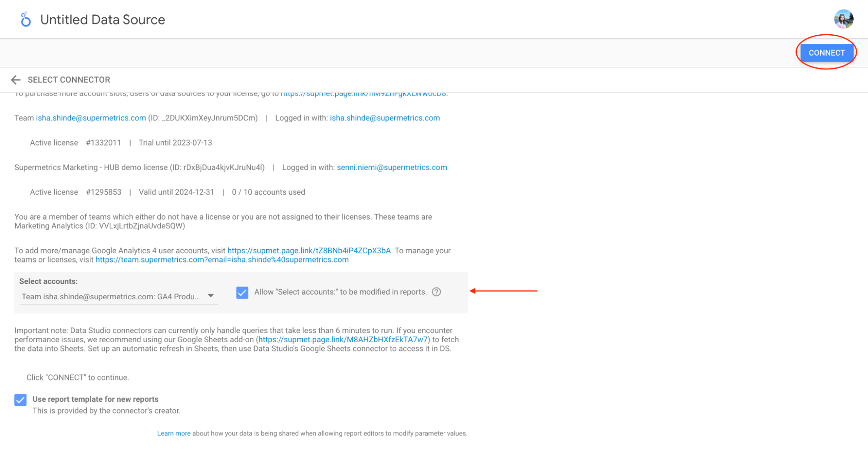Image resolution: width=868 pixels, height=476 pixels.
Task: Click the Team isha.shinde@supermetrics.com email link
Action: coord(91,118)
